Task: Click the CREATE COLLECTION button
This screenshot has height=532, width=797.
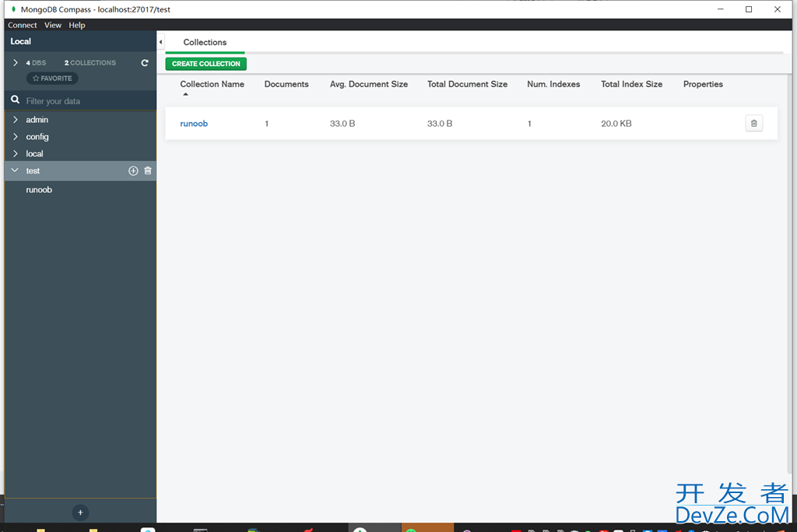Action: [x=205, y=64]
